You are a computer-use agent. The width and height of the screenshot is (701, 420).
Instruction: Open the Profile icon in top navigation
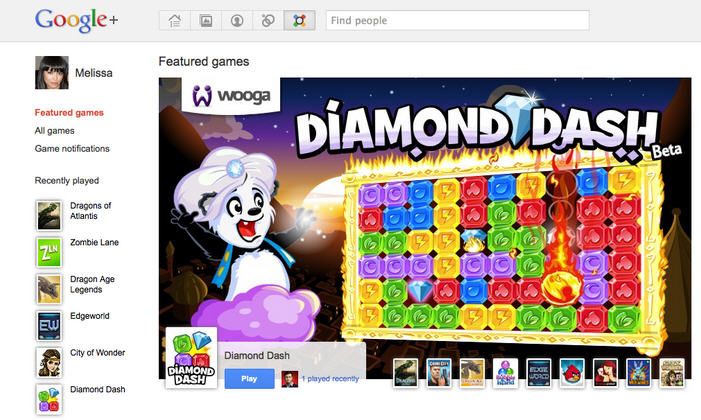click(x=237, y=21)
